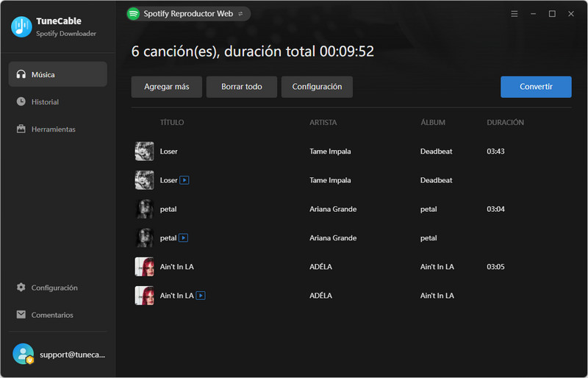Open the Herramientas section
The image size is (588, 378).
(x=58, y=129)
